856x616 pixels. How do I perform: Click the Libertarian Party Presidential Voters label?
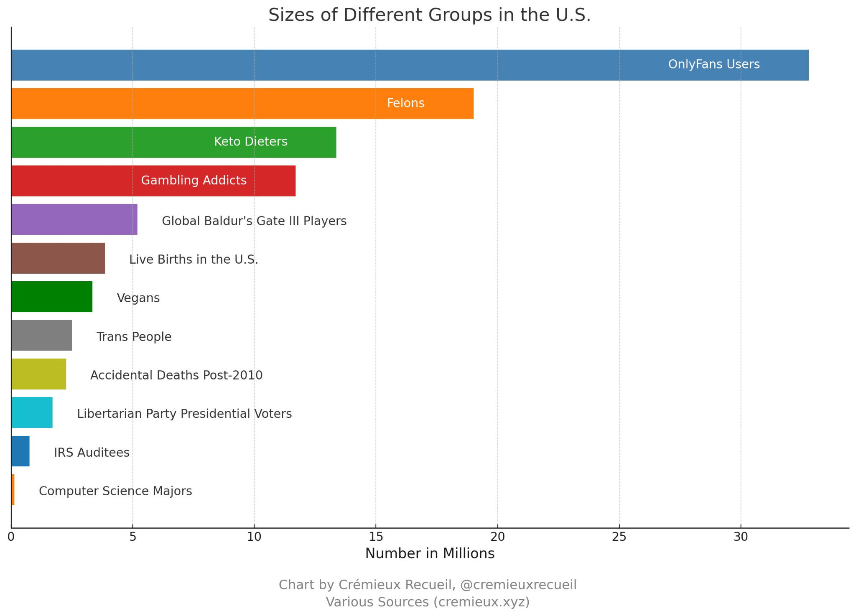pos(184,414)
